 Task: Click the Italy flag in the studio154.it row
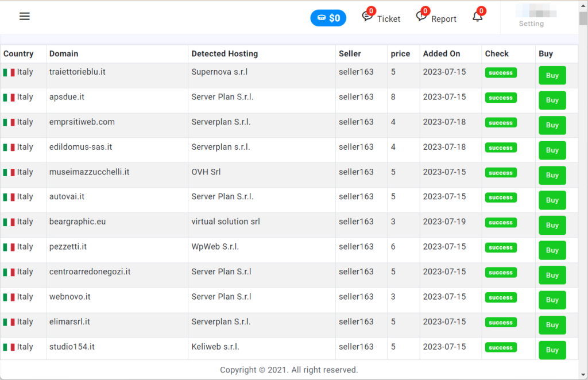tap(9, 347)
